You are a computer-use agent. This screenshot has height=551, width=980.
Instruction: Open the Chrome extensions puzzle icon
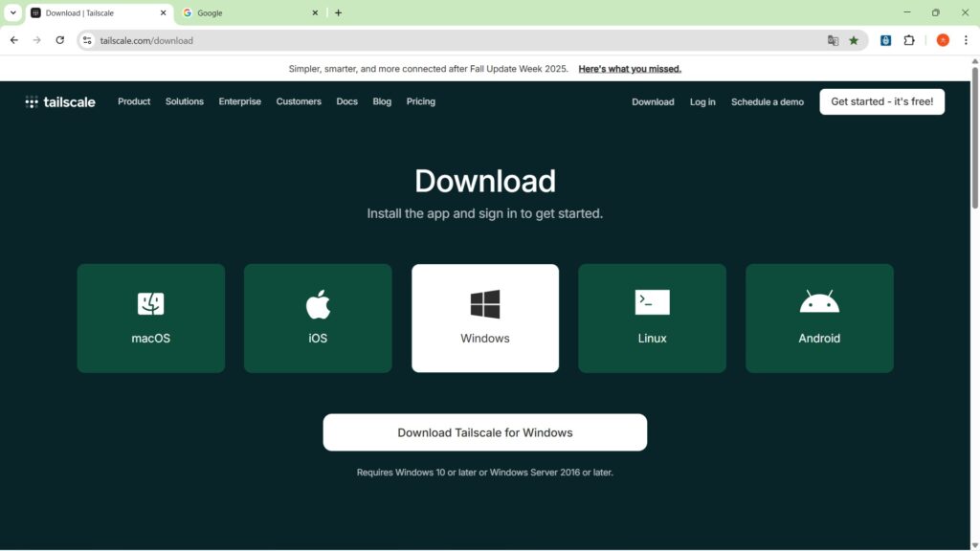pos(909,40)
